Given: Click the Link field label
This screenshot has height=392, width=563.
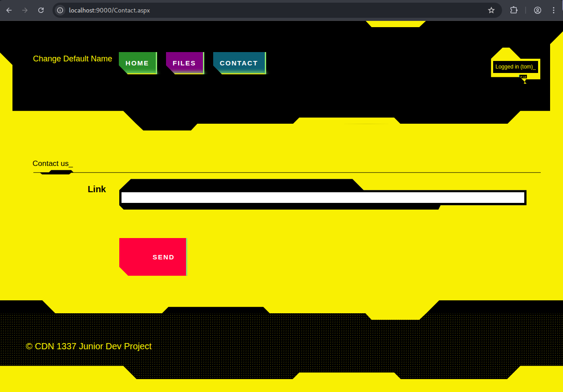Looking at the screenshot, I should (x=97, y=189).
